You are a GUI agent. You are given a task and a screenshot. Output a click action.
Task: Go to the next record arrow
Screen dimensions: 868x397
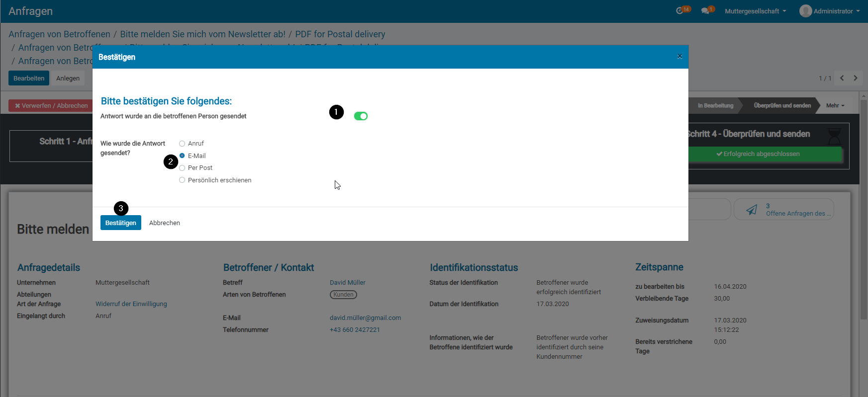point(856,78)
